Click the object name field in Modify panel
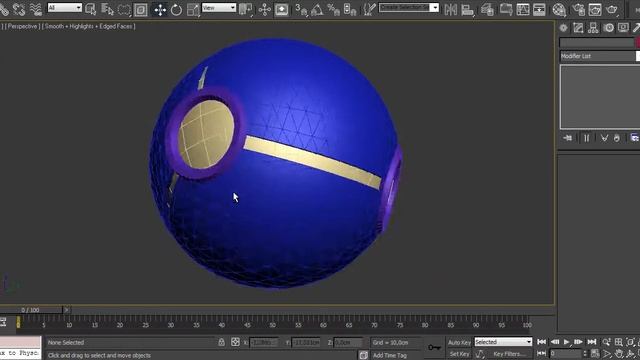This screenshot has width=640, height=360. [x=597, y=42]
